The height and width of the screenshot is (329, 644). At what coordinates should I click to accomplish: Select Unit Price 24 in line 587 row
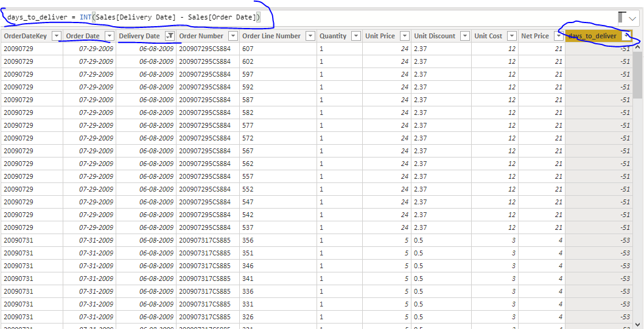(x=387, y=100)
